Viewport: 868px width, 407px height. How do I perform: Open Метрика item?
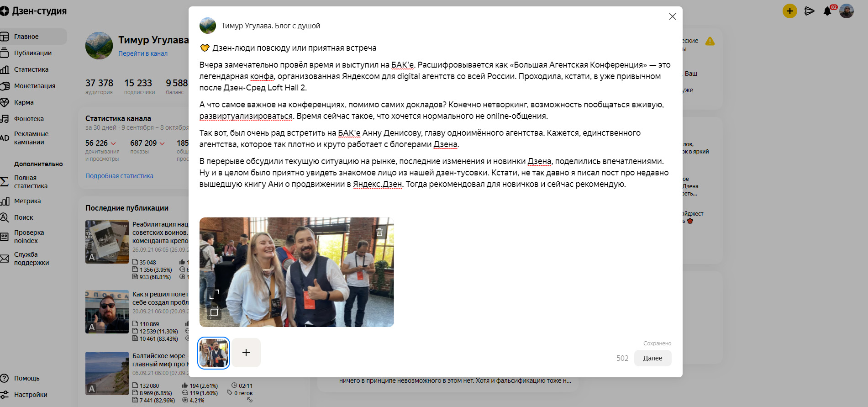click(27, 201)
